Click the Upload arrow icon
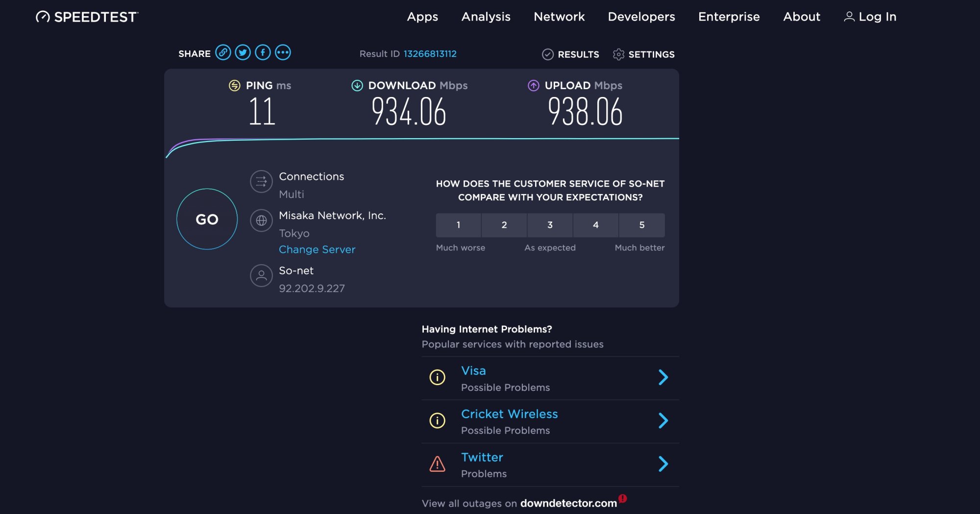The image size is (980, 514). (534, 86)
